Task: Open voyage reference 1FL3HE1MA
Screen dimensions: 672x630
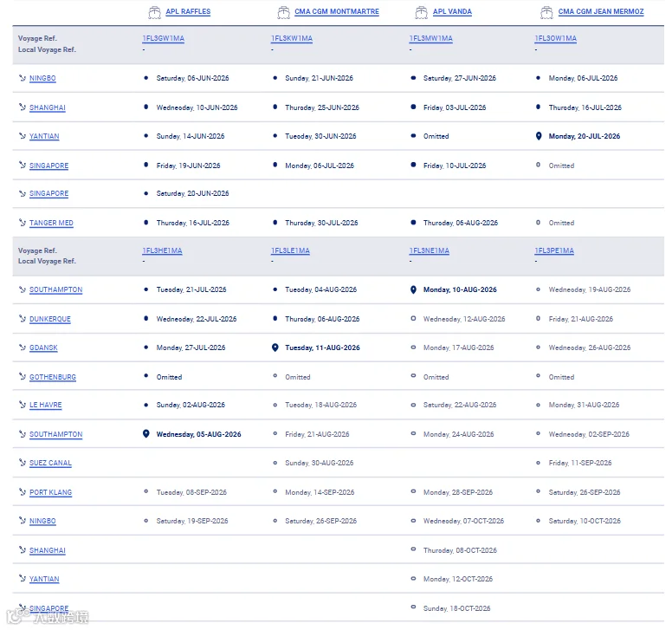Action: [x=163, y=250]
